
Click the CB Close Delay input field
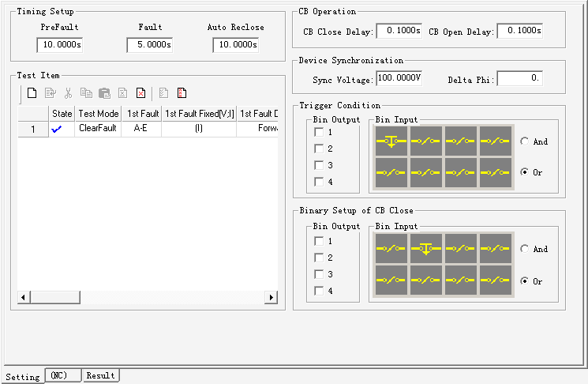399,31
